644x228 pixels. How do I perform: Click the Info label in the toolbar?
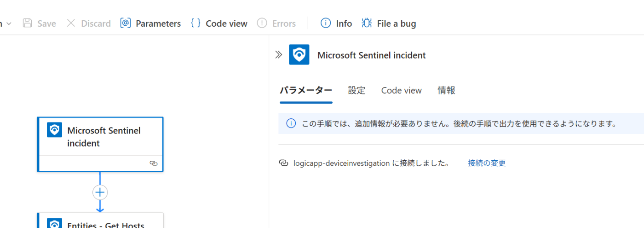pos(344,23)
